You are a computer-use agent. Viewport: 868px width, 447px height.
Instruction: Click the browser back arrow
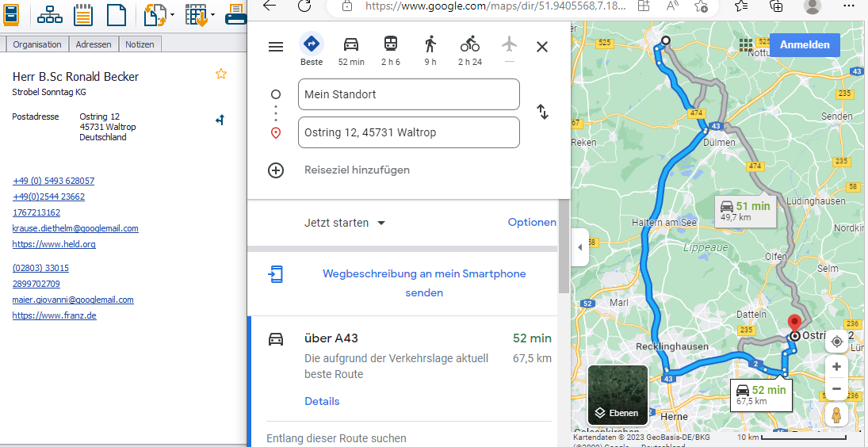pos(269,6)
